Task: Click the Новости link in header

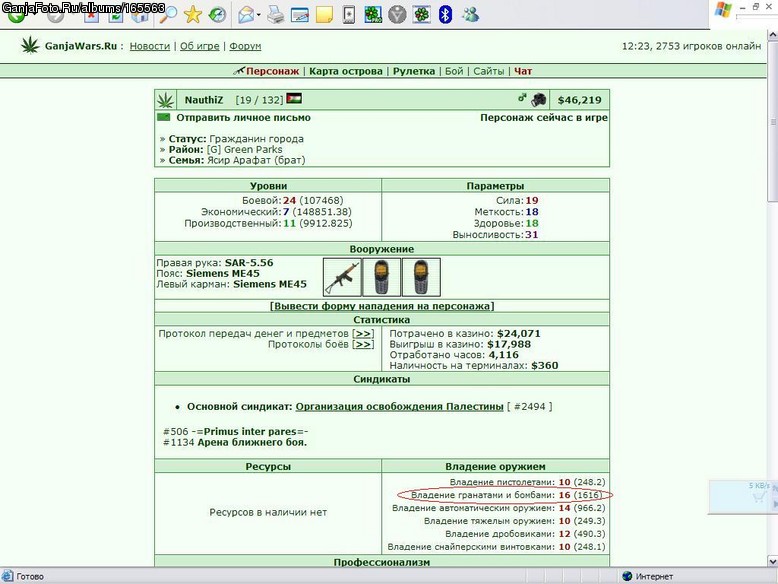Action: click(x=150, y=46)
